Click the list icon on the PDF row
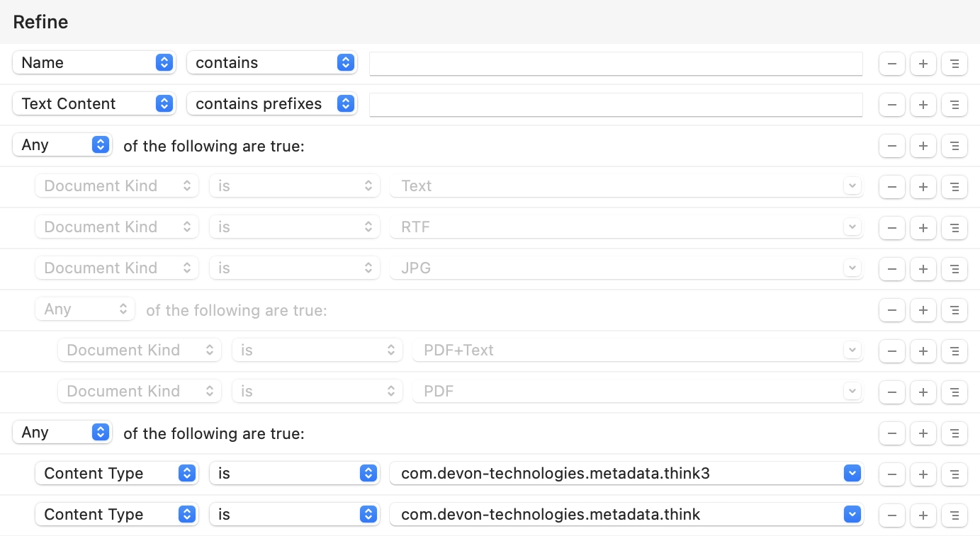The height and width of the screenshot is (536, 980). tap(954, 392)
